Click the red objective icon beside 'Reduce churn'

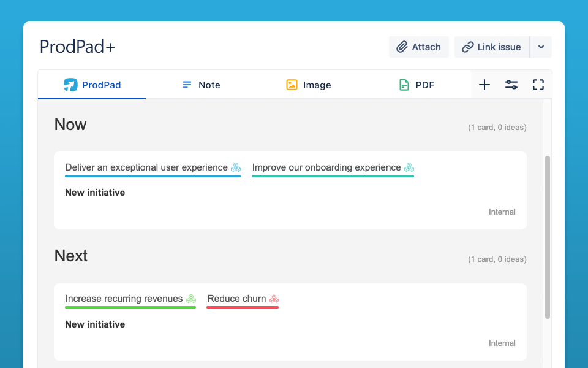(x=274, y=299)
